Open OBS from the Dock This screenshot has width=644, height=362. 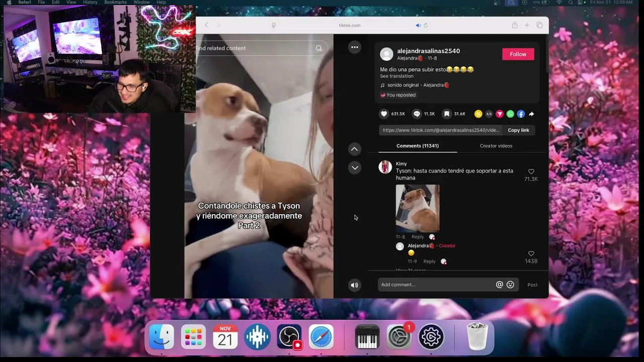point(289,337)
